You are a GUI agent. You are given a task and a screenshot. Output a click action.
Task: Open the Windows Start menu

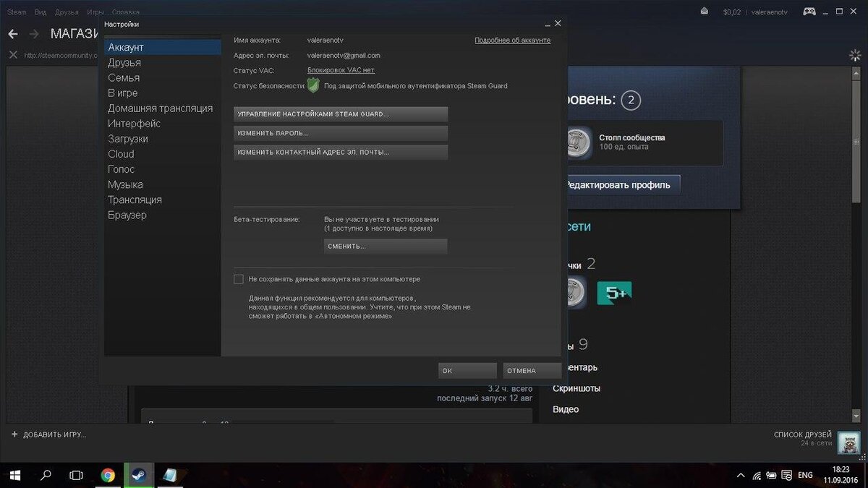pyautogui.click(x=14, y=475)
